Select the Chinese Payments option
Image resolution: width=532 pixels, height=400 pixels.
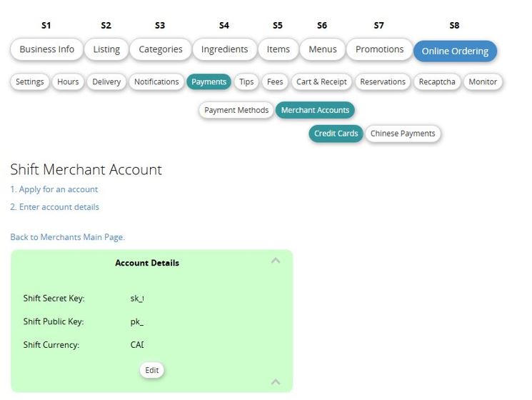coord(403,134)
